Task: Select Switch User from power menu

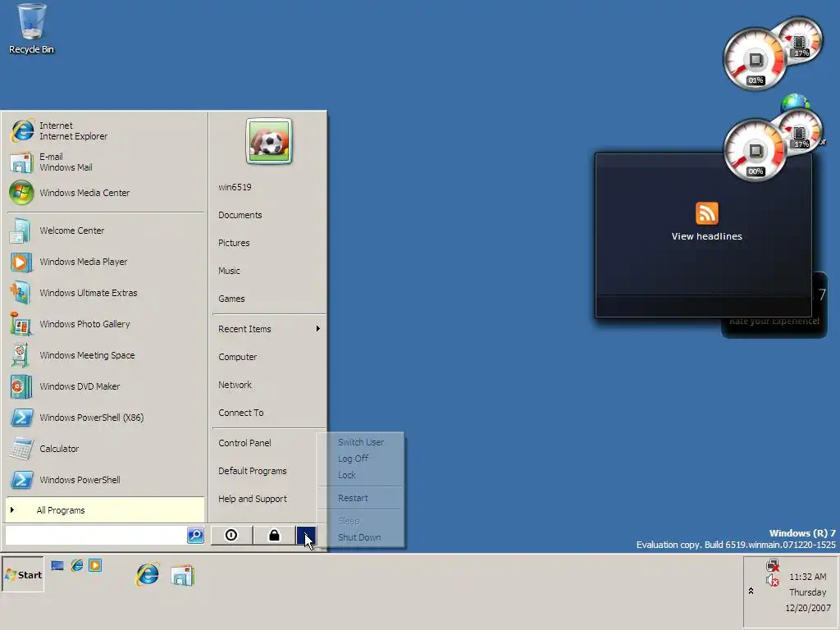Action: pos(361,442)
